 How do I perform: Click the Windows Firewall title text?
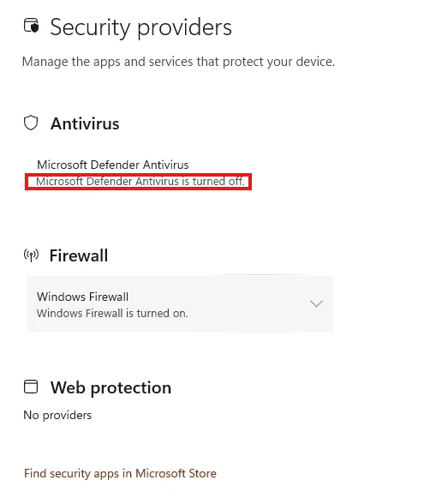point(82,297)
